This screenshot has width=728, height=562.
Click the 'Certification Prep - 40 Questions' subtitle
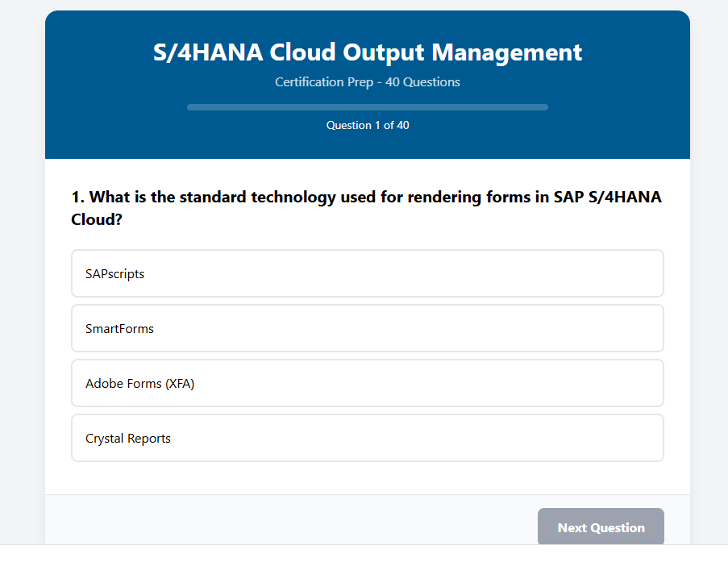[368, 82]
